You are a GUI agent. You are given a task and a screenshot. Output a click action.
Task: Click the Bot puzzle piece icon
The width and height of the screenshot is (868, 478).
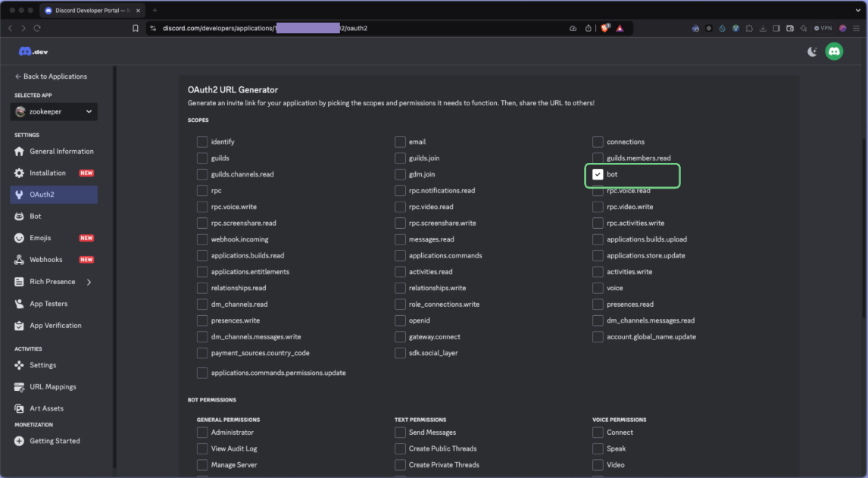tap(20, 217)
